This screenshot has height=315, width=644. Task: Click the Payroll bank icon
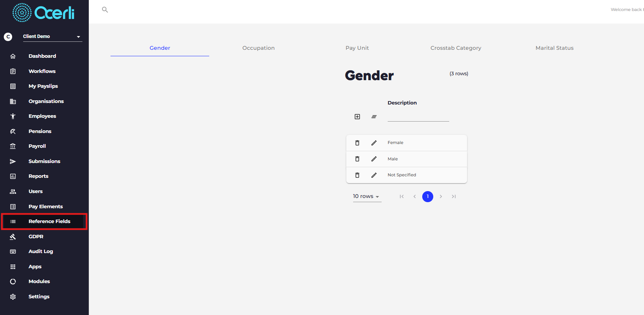pos(13,146)
